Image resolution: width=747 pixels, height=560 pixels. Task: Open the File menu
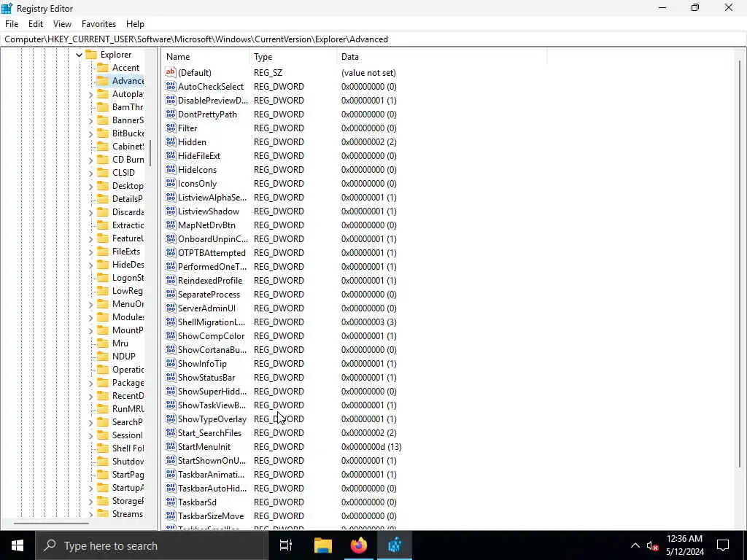12,24
